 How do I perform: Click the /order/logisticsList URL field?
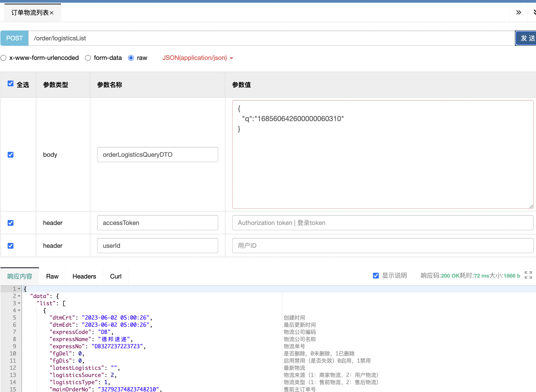point(272,38)
